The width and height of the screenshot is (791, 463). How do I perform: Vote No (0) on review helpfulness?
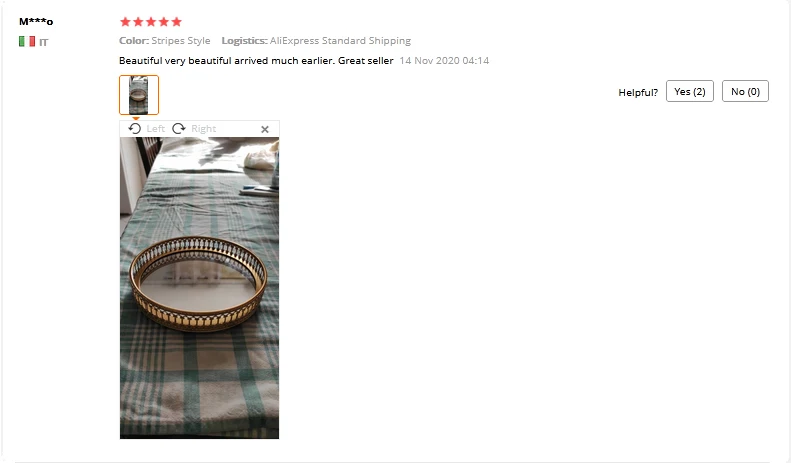tap(745, 91)
